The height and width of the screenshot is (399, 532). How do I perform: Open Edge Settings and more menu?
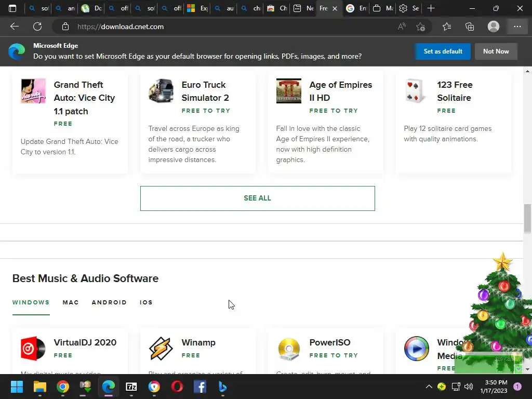tap(517, 26)
